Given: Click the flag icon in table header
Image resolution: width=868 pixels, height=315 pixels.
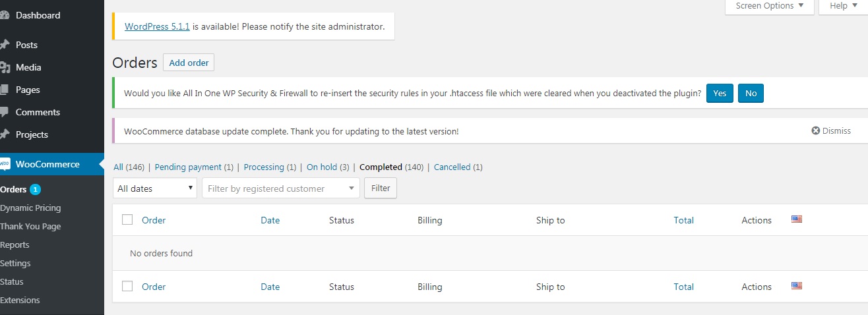Looking at the screenshot, I should point(797,219).
